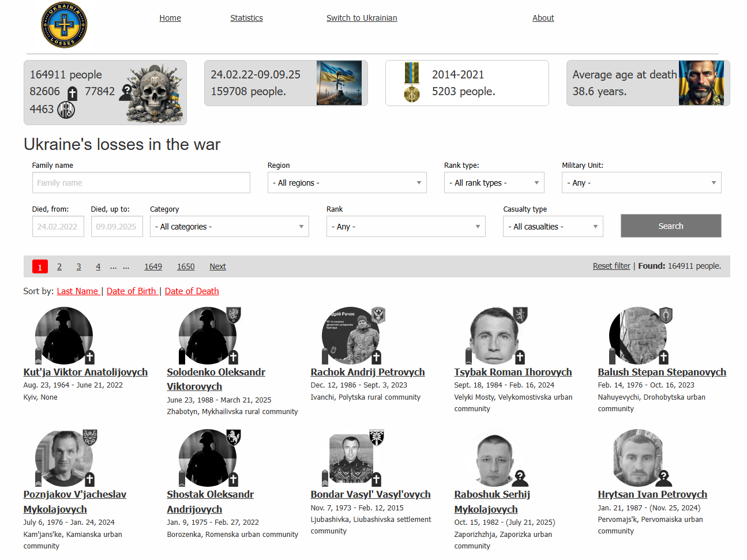This screenshot has height=560, width=747.
Task: Reset the search filter
Action: click(611, 266)
